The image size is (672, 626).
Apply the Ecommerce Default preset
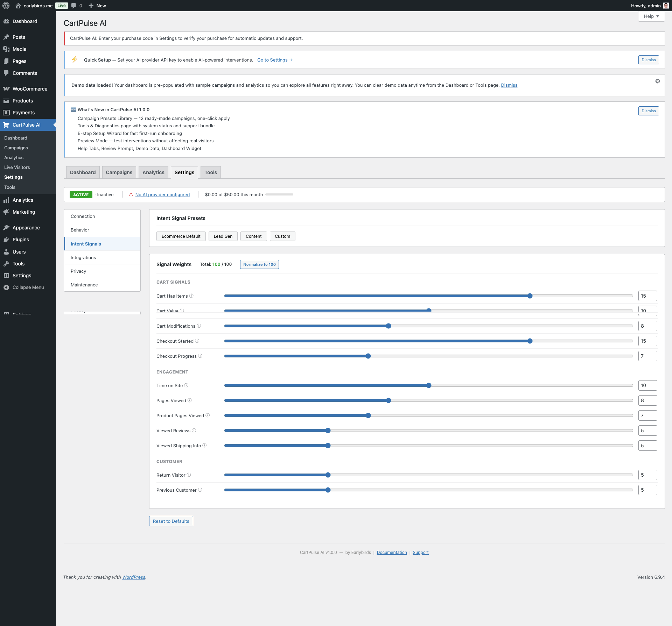pos(181,236)
